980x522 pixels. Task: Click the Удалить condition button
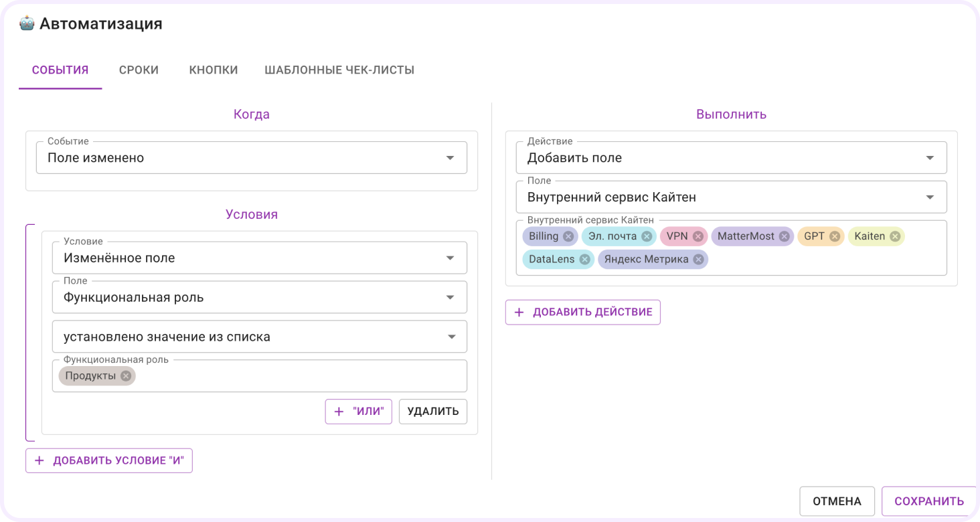coord(433,412)
